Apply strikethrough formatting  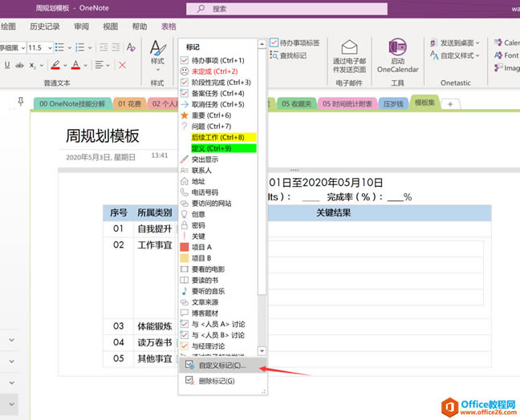click(19, 65)
